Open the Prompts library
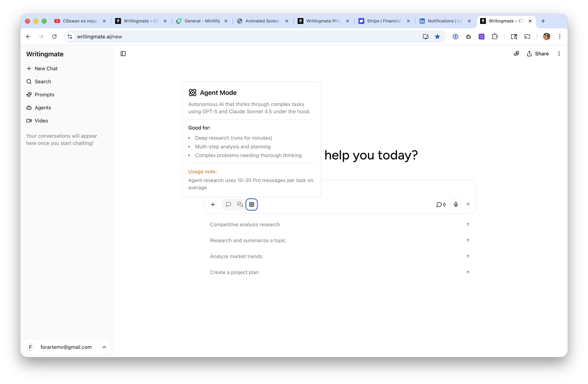 point(40,95)
